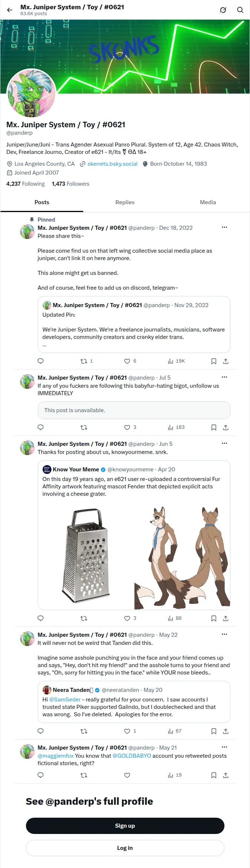
Task: View analytics showing 19K views
Action: click(176, 361)
